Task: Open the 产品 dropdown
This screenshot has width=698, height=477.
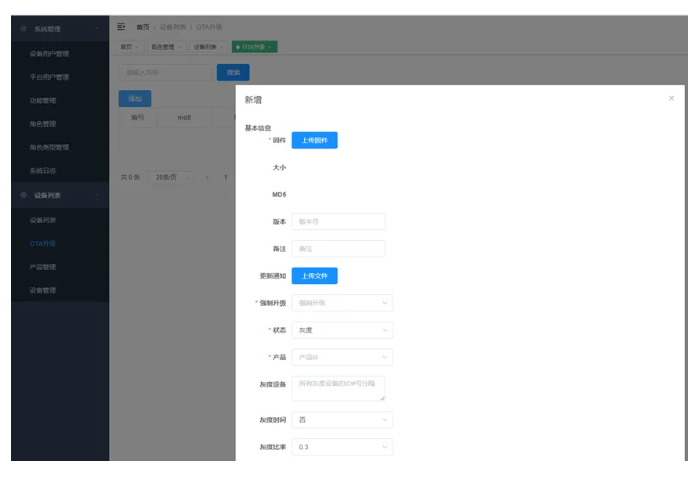Action: (341, 357)
